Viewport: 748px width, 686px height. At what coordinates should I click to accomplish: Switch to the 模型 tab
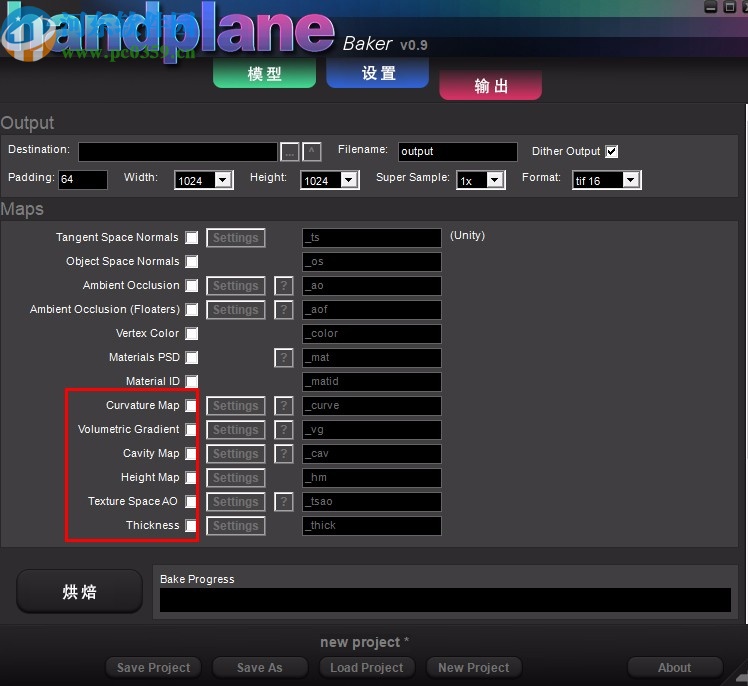[x=264, y=73]
